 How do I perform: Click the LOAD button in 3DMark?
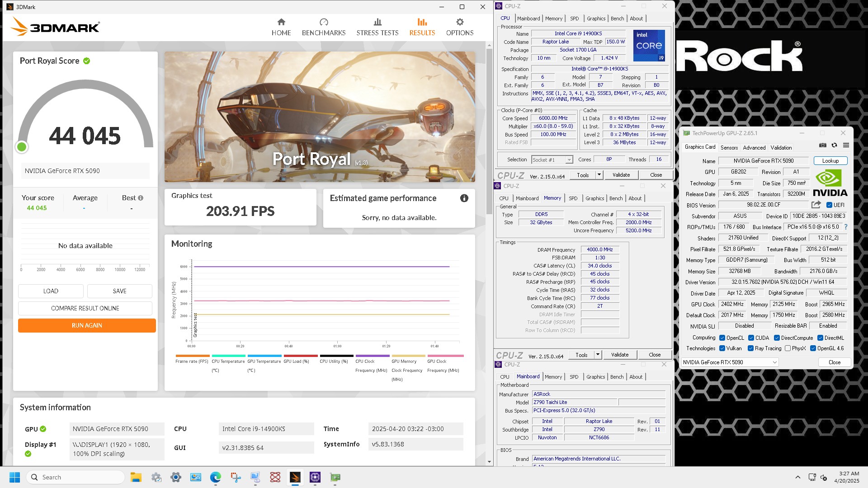coord(51,291)
